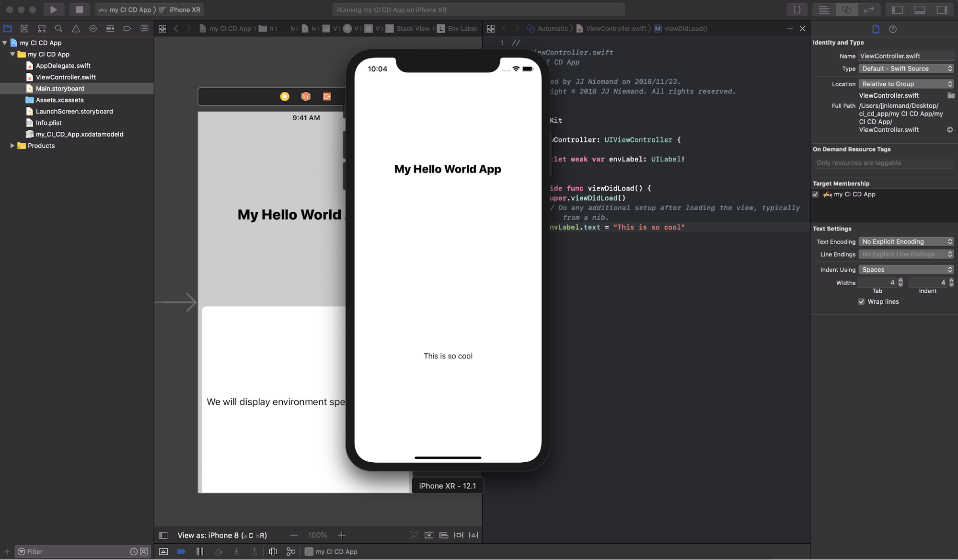Click View as: iPhone 8 button

[222, 535]
